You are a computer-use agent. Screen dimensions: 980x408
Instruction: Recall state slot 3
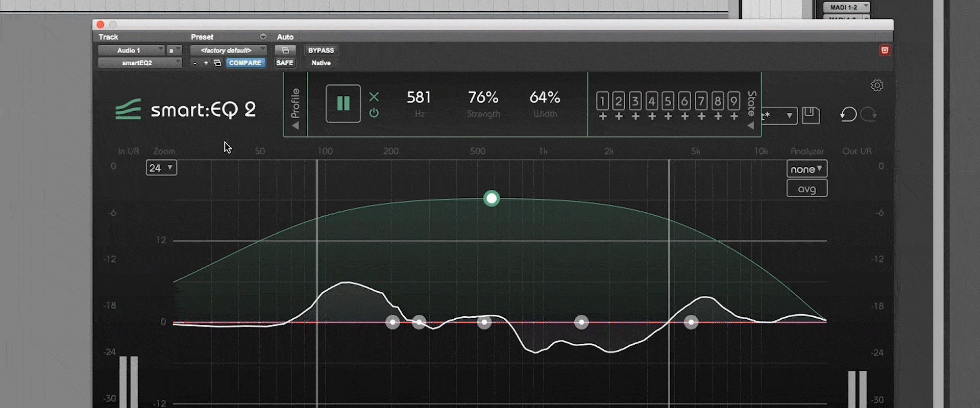635,101
